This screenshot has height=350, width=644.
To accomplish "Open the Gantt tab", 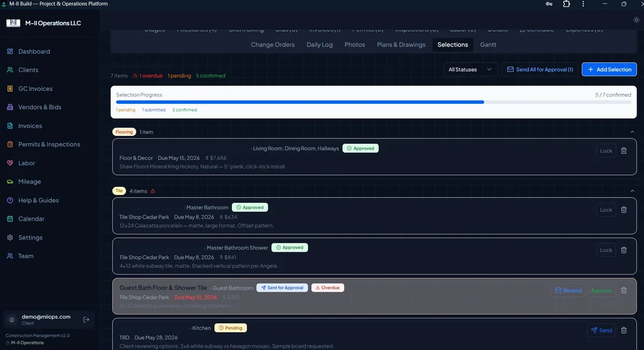I will point(488,45).
